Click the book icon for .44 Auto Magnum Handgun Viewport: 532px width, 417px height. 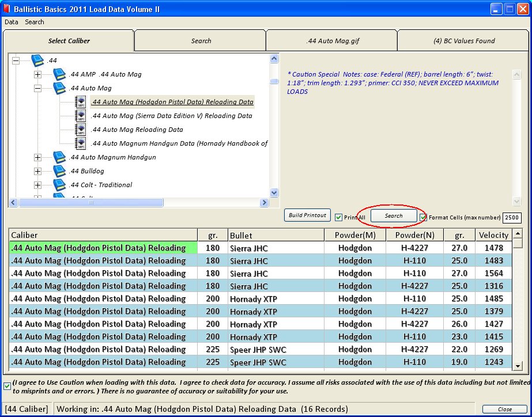[59, 157]
